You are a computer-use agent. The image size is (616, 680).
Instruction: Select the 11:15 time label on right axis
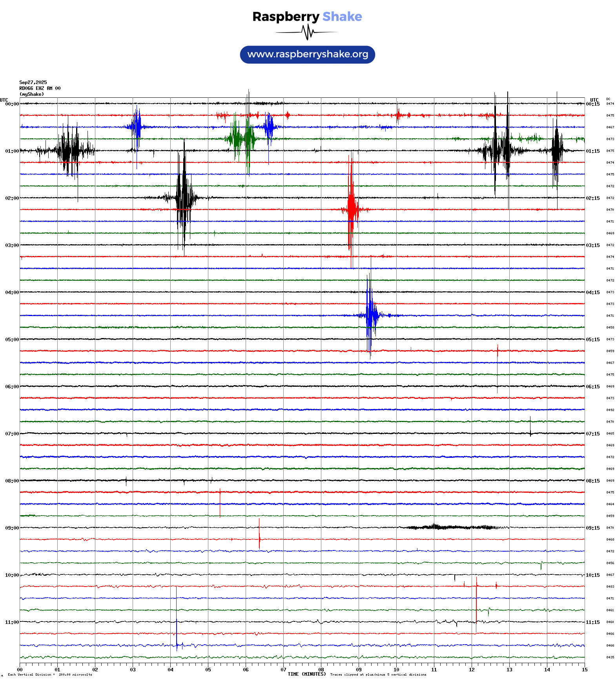coord(592,622)
